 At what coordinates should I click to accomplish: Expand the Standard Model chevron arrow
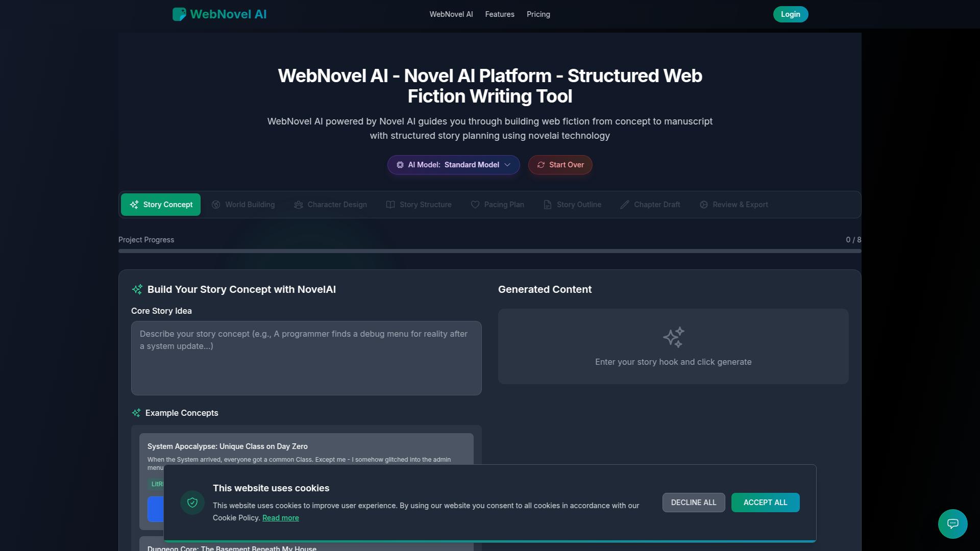tap(507, 165)
